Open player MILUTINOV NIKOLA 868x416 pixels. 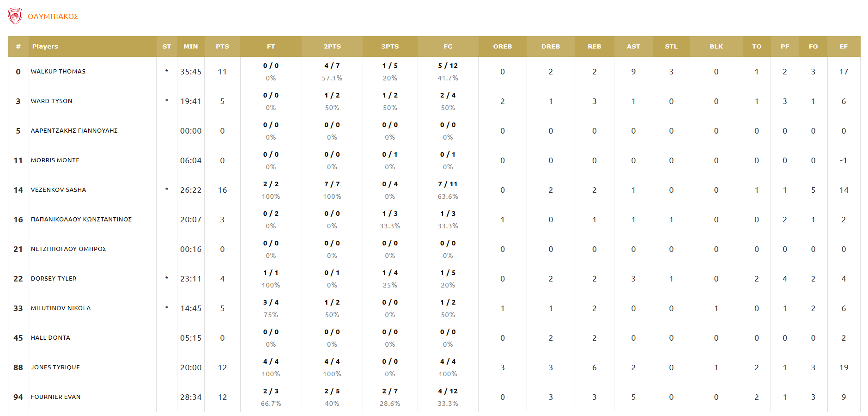point(61,308)
